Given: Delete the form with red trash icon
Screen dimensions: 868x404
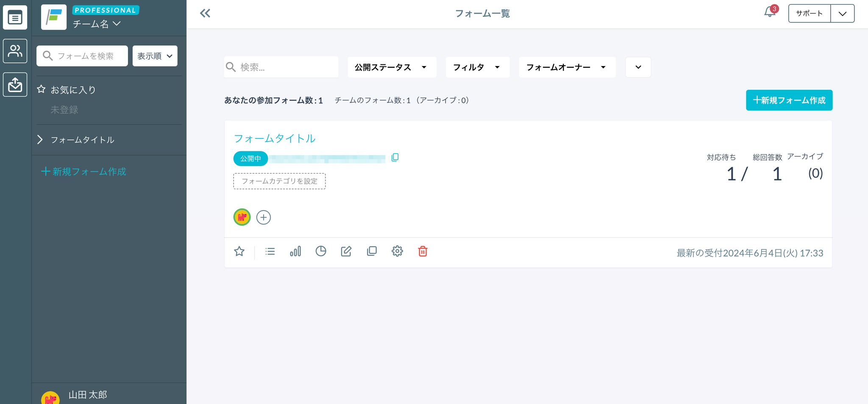Looking at the screenshot, I should [423, 252].
